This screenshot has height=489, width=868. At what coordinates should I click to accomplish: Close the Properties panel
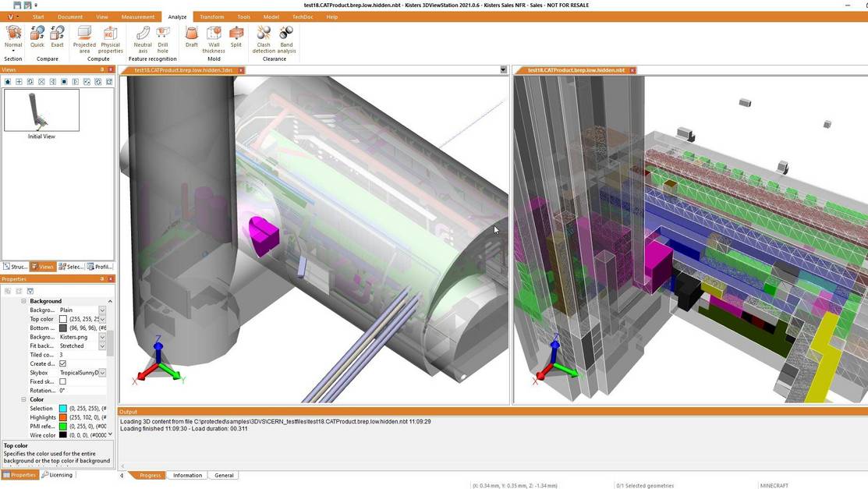(x=111, y=279)
